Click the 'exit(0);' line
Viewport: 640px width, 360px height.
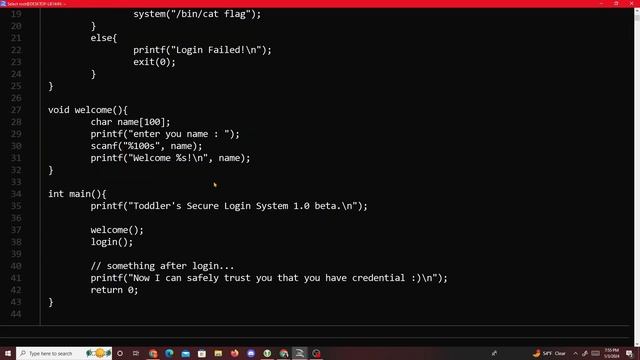pos(154,62)
